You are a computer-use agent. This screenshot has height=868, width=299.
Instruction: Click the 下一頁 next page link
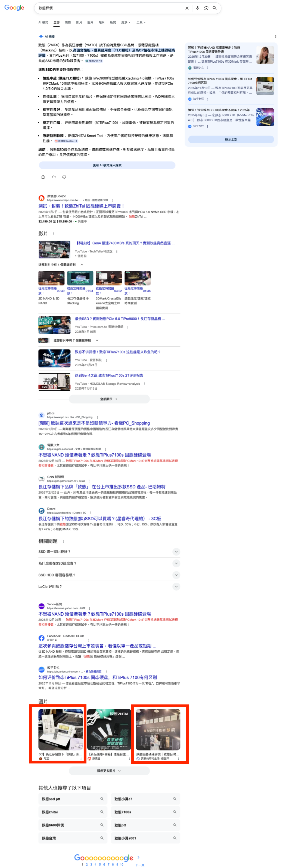click(139, 865)
